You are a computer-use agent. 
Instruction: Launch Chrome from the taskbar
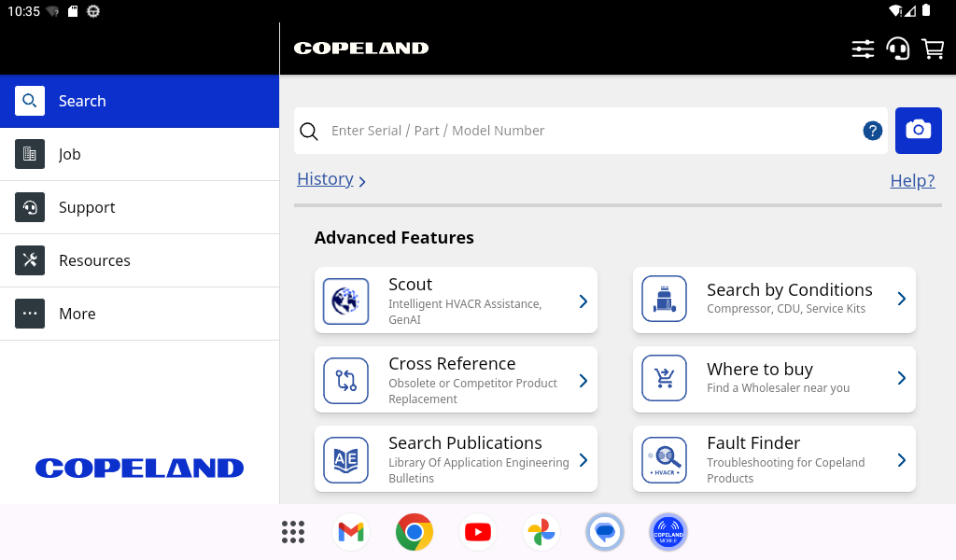coord(415,532)
